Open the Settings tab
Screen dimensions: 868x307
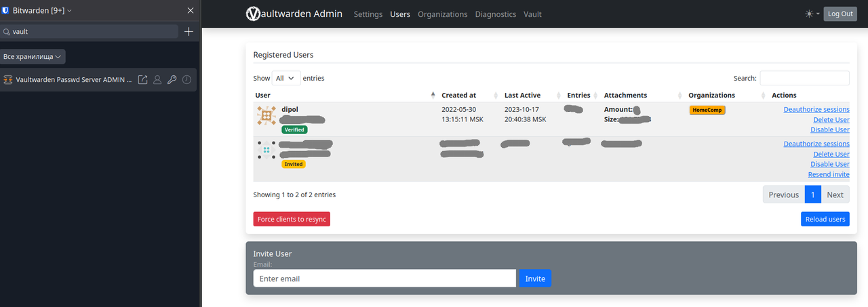click(x=368, y=14)
